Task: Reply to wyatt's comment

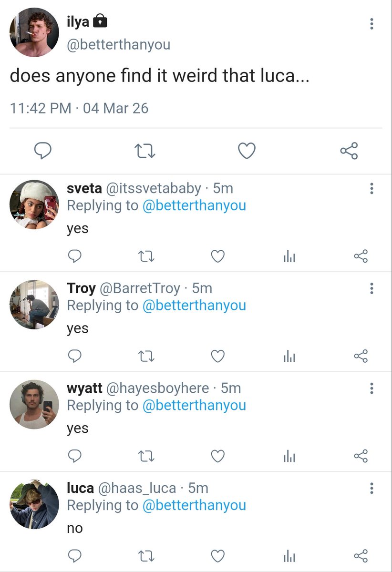Action: pyautogui.click(x=74, y=456)
